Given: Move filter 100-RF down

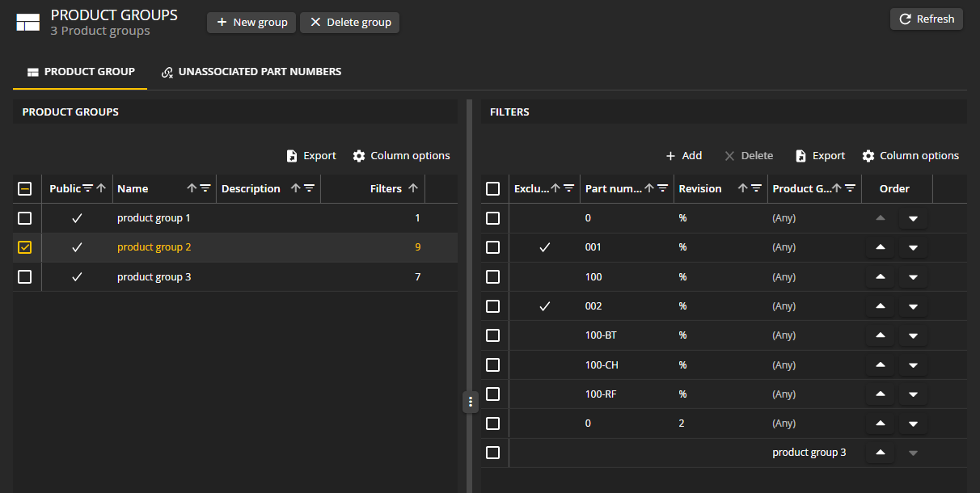Looking at the screenshot, I should click(913, 394).
